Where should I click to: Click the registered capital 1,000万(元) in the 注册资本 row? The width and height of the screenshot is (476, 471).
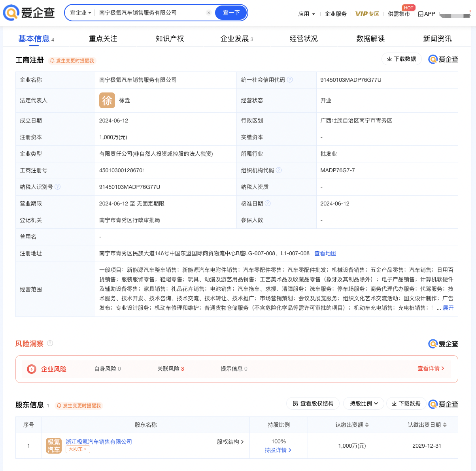113,137
